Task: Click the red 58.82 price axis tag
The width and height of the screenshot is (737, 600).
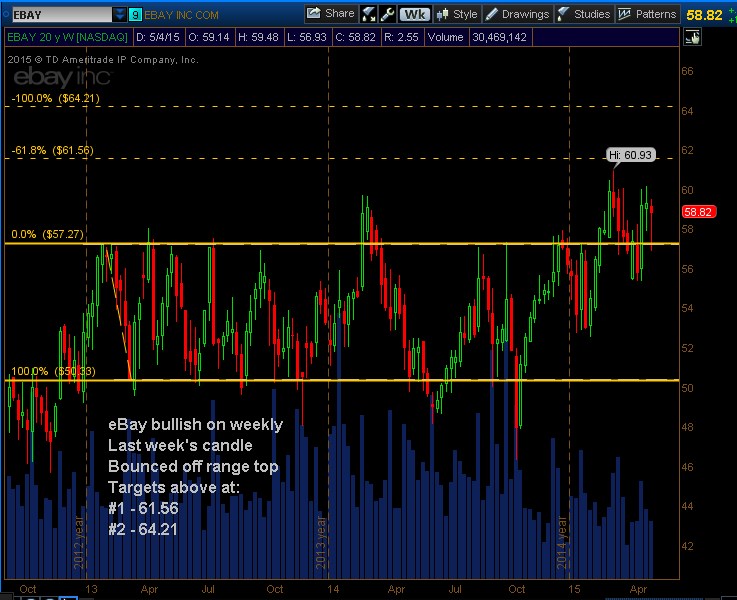Action: 698,212
